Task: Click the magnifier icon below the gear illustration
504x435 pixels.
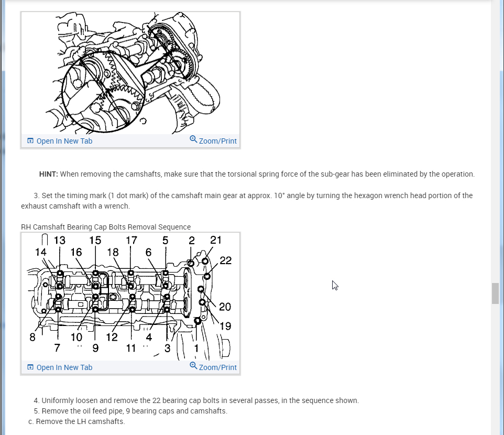Action: pos(193,139)
